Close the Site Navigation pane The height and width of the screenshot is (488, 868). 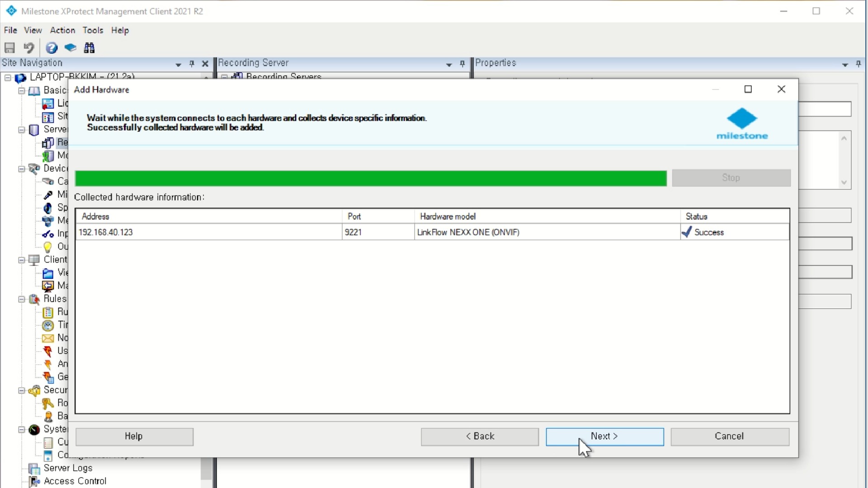coord(205,64)
